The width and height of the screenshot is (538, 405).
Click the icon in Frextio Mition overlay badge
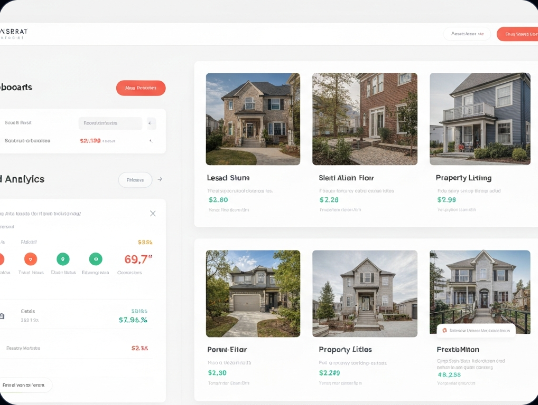click(445, 331)
